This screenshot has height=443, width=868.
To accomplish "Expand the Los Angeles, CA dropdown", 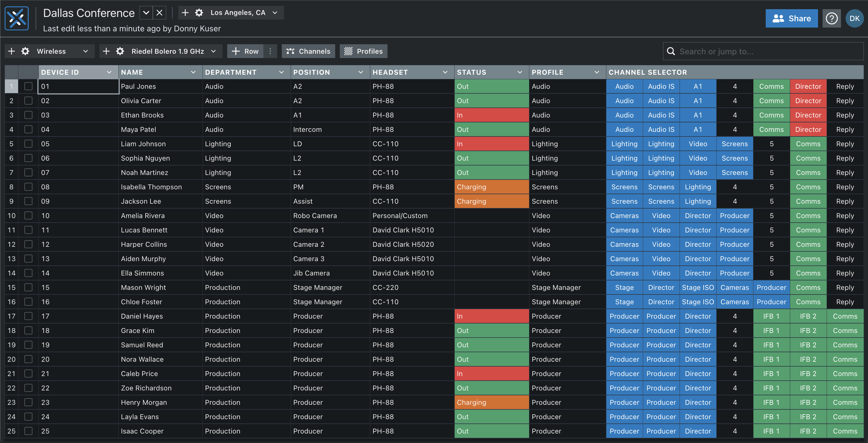I will [275, 13].
